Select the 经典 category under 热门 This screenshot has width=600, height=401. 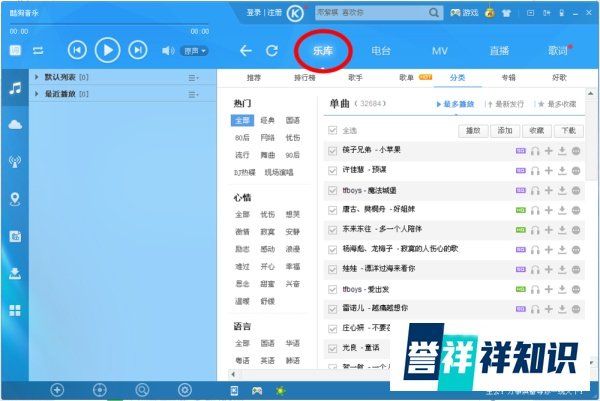[267, 121]
